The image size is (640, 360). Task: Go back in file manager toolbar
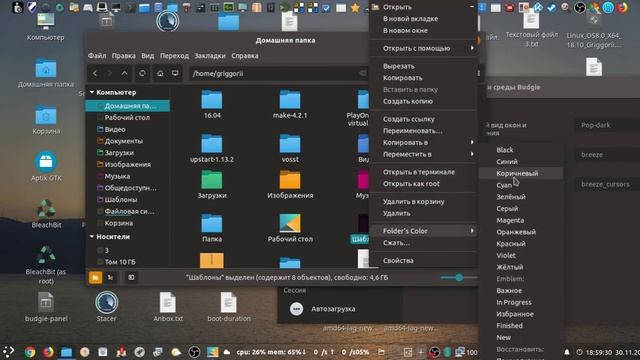(95, 73)
